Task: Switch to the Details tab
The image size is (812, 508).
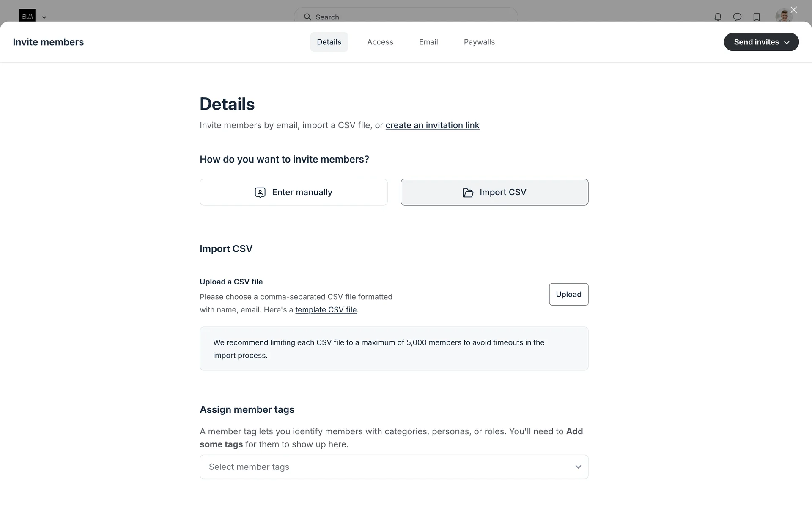Action: pyautogui.click(x=329, y=42)
